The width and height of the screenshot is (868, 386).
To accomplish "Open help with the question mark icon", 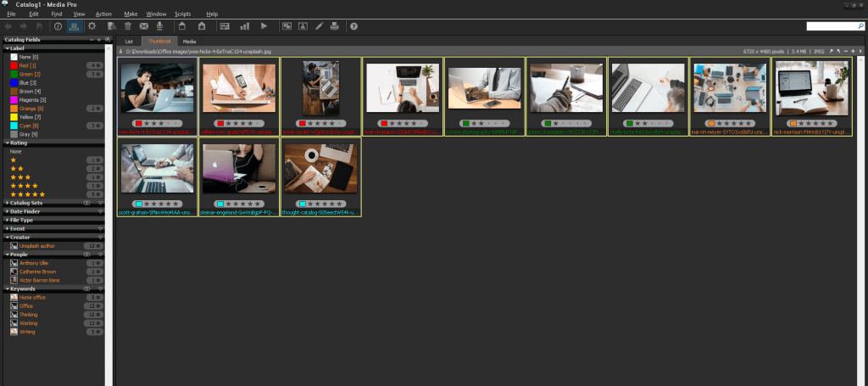I will [353, 26].
